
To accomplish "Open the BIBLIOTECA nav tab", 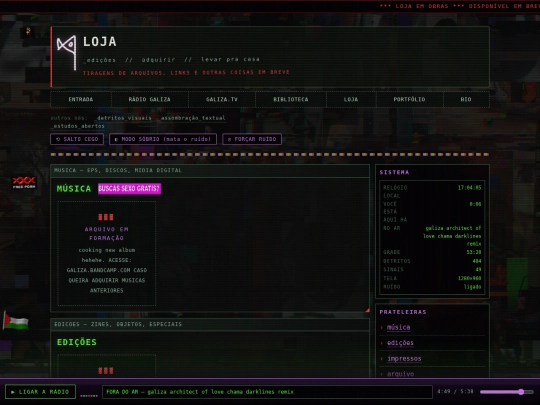I will 291,100.
